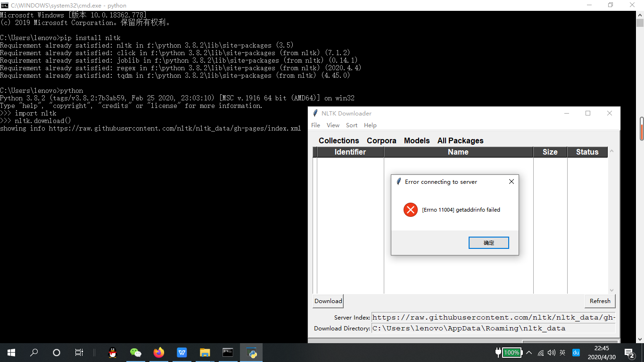Click the red error icon in the dialog
Screen dimensions: 644x362
pos(411,210)
